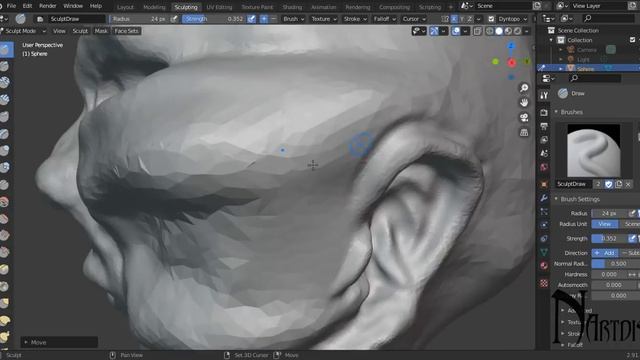Open the World properties tab
The width and height of the screenshot is (640, 360).
pos(544,167)
